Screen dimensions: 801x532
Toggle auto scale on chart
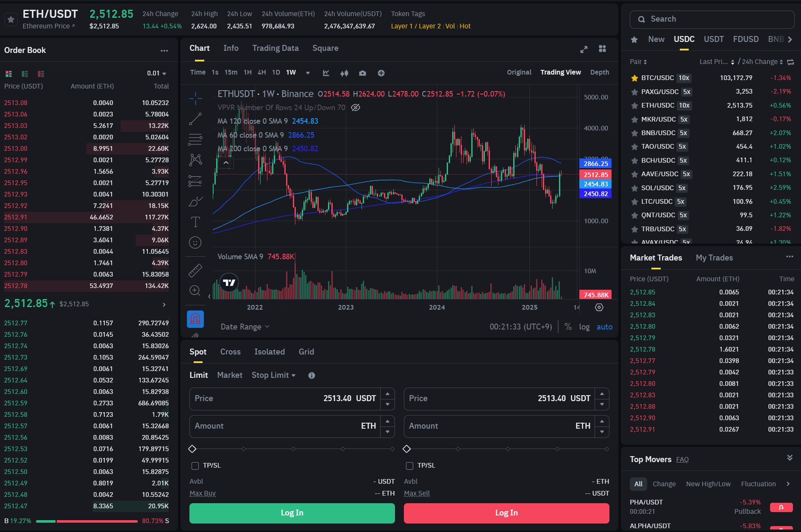(x=604, y=327)
